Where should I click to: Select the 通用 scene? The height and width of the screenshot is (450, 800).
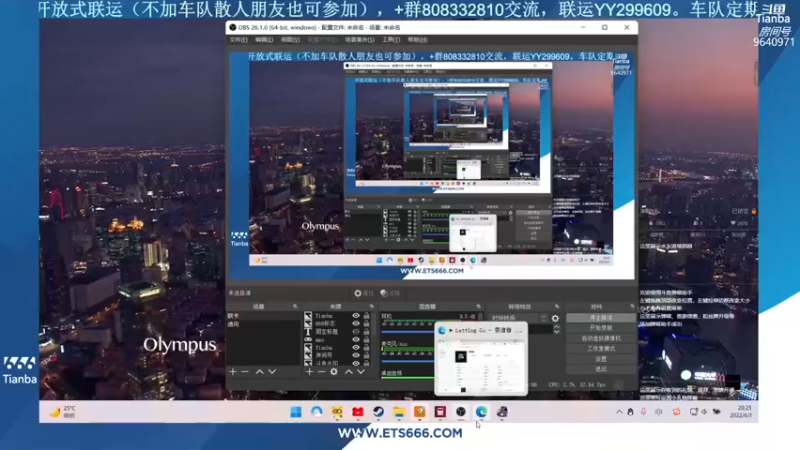[263, 324]
